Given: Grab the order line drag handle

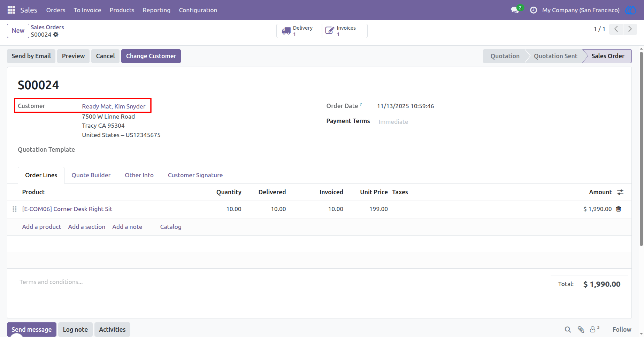Looking at the screenshot, I should (15, 209).
